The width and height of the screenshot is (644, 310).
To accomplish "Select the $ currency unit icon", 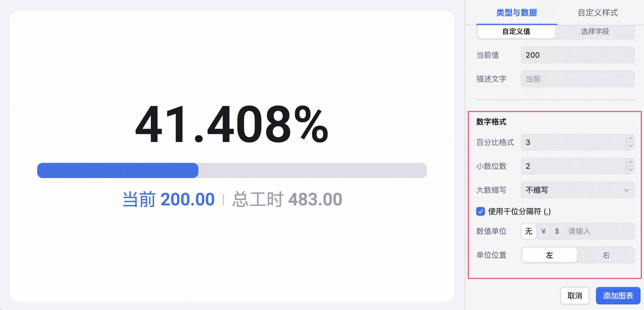I will [557, 231].
